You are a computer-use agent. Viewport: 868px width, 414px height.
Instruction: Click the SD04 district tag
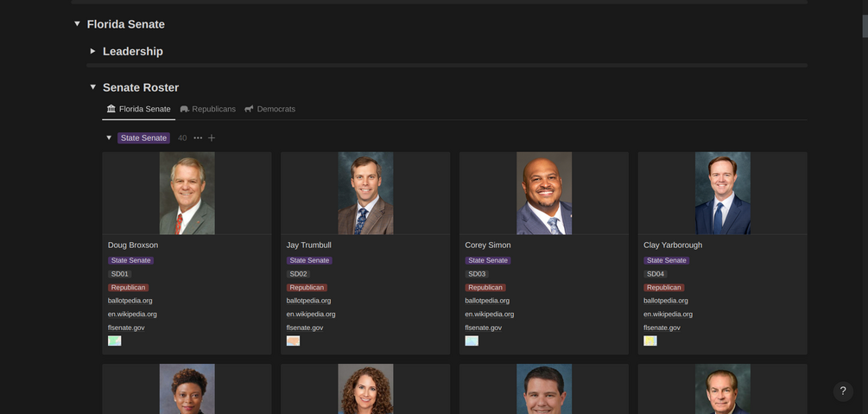pyautogui.click(x=656, y=274)
